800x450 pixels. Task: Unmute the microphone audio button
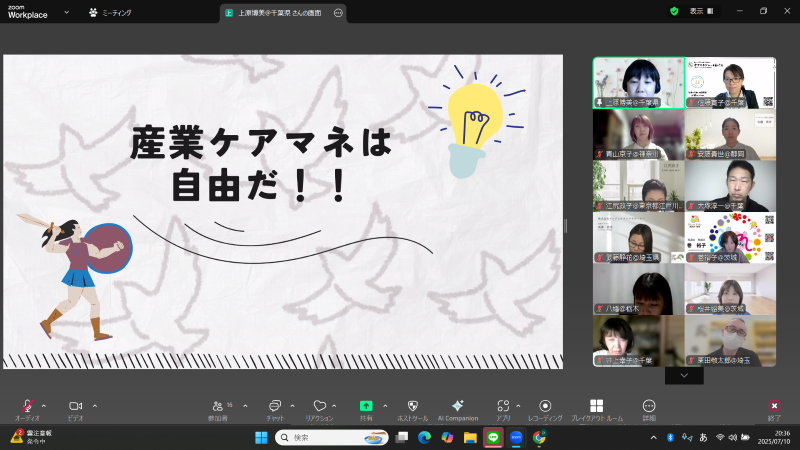tap(28, 406)
